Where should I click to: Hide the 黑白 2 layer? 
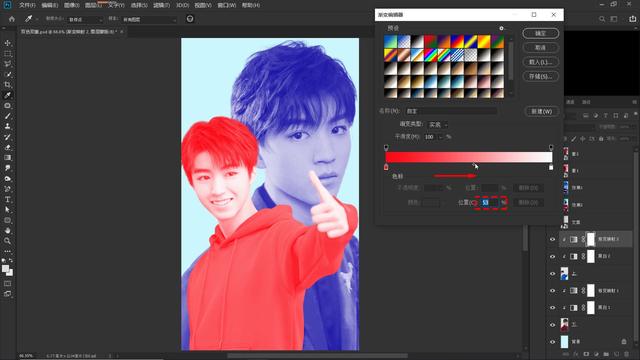[552, 256]
